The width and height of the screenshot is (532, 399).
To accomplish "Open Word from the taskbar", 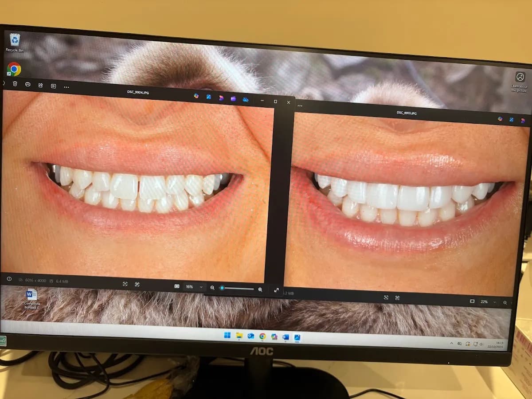I will (286, 337).
